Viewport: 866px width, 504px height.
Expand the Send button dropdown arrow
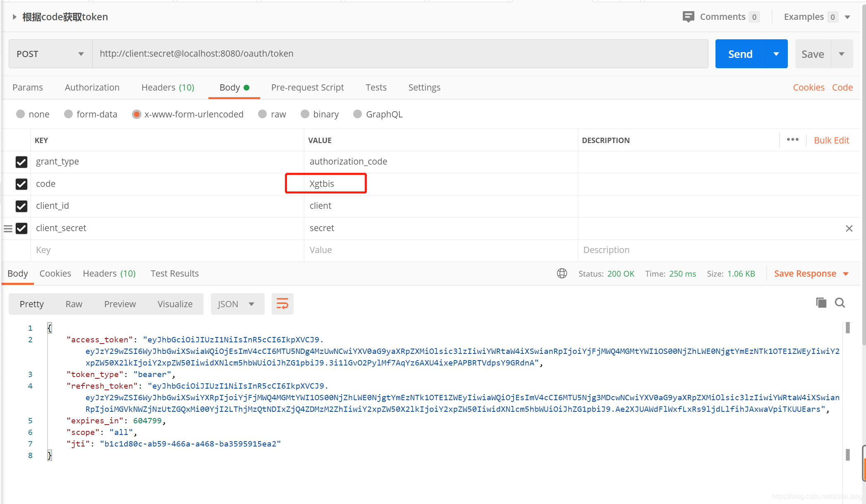click(776, 54)
